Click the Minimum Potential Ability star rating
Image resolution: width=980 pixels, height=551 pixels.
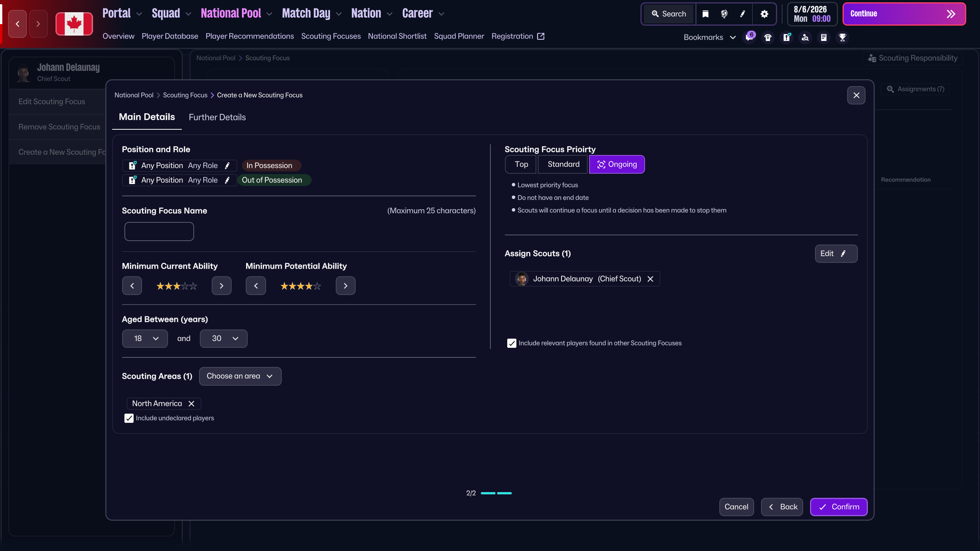pyautogui.click(x=301, y=286)
